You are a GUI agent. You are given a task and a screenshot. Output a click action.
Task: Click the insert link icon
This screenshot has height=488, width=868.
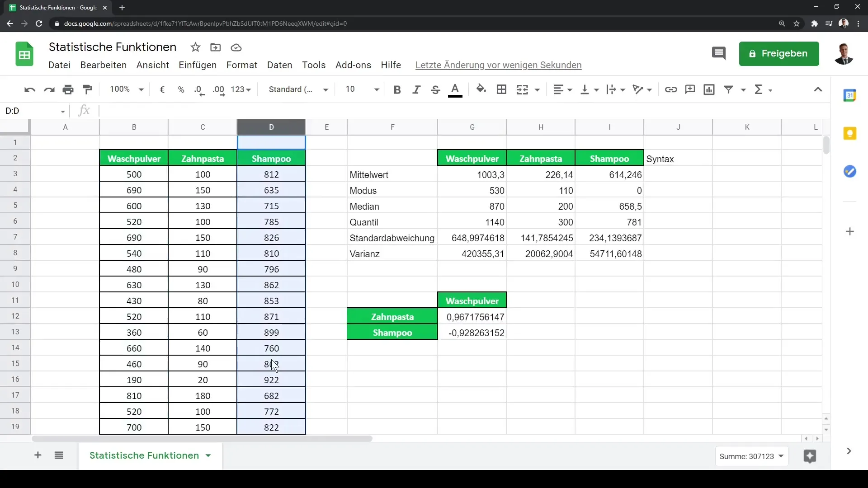[670, 89]
